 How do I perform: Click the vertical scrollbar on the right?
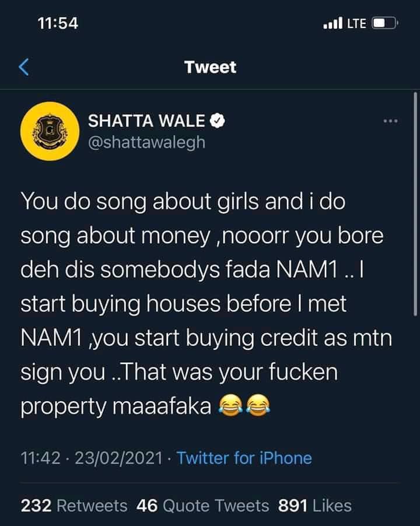415,204
